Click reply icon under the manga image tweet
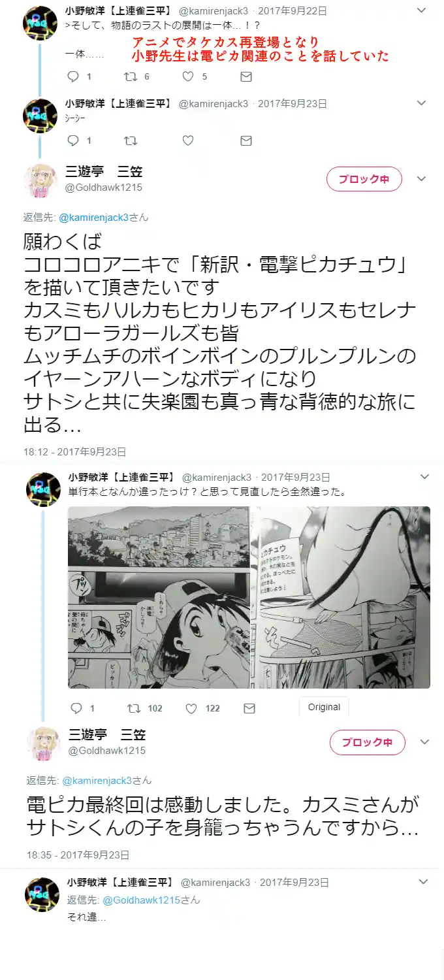This screenshot has height=980, width=444. [76, 708]
